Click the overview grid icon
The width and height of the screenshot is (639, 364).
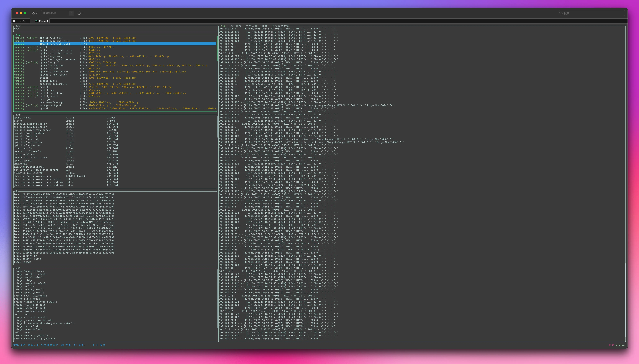(x=14, y=21)
